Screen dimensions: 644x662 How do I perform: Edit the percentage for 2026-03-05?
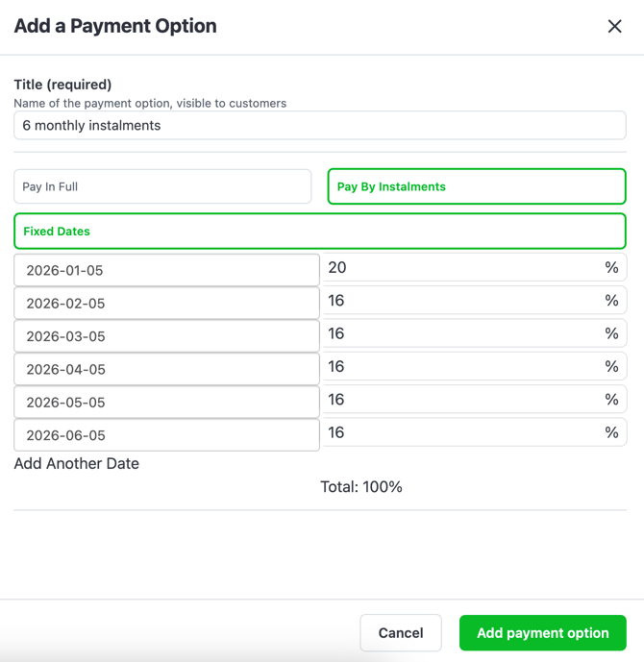point(463,333)
